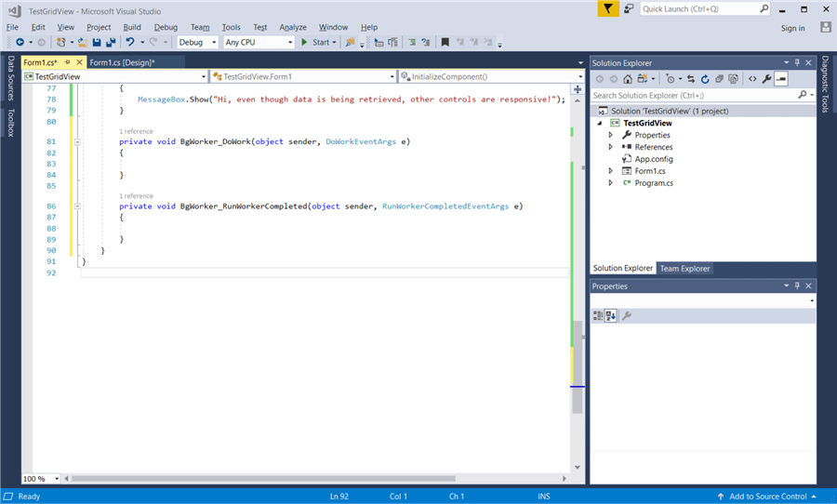Open the Toolbox side tab
Image resolution: width=837 pixels, height=504 pixels.
click(x=10, y=122)
